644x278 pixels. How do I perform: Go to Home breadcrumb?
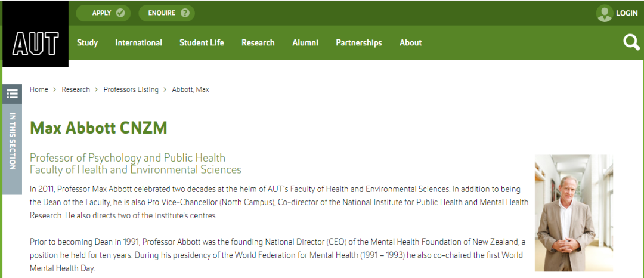[x=39, y=89]
